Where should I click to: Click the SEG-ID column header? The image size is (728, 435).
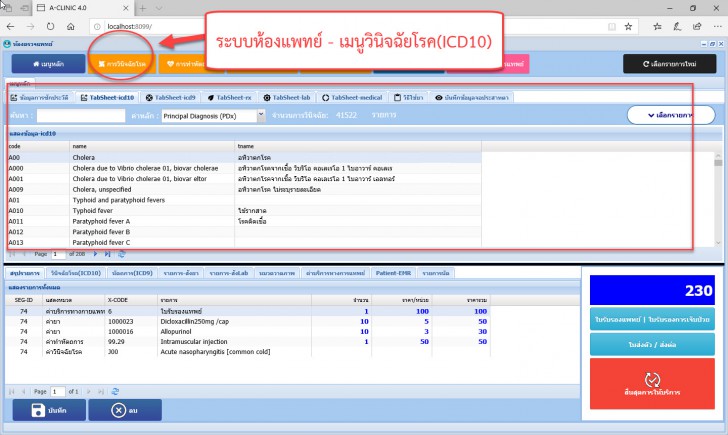point(24,300)
